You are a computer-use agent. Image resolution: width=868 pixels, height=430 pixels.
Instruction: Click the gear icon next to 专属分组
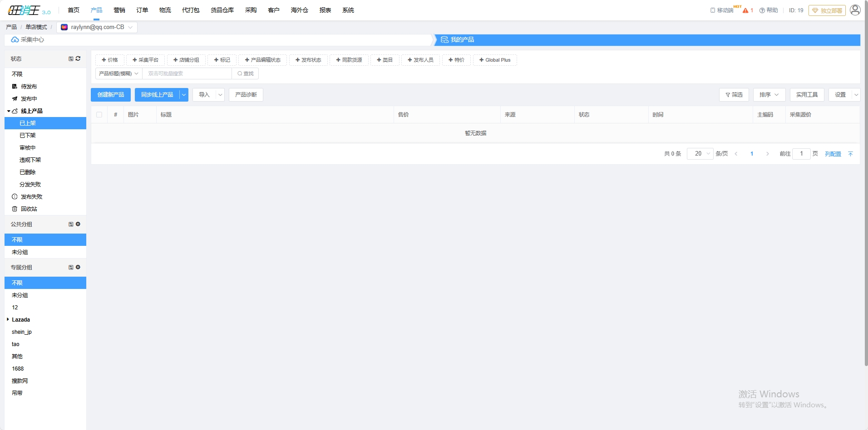point(78,267)
